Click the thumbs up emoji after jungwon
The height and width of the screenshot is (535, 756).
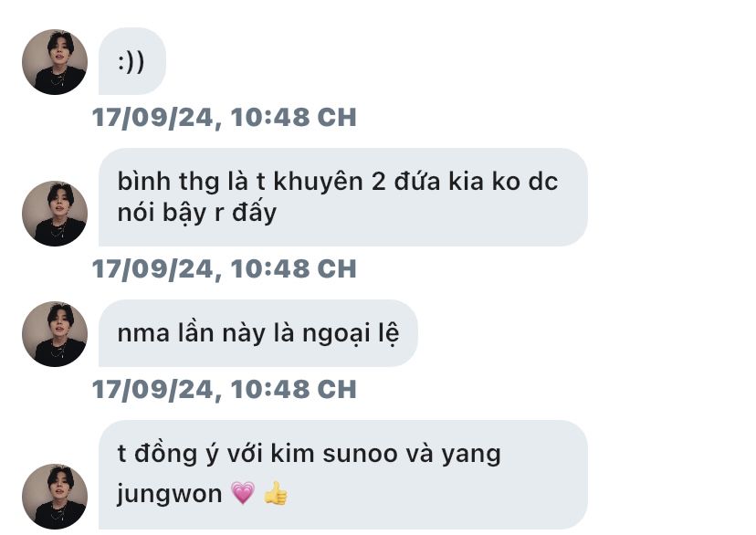point(276,494)
